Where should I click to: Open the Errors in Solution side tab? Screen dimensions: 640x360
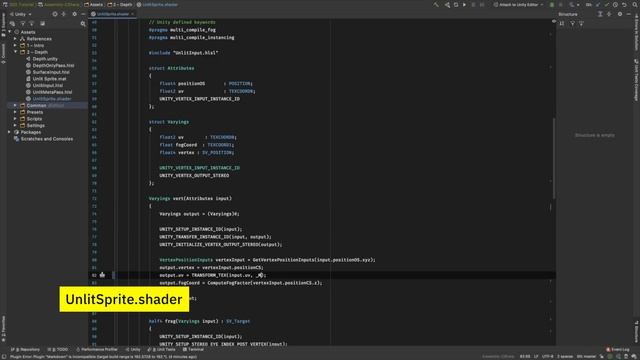point(636,32)
